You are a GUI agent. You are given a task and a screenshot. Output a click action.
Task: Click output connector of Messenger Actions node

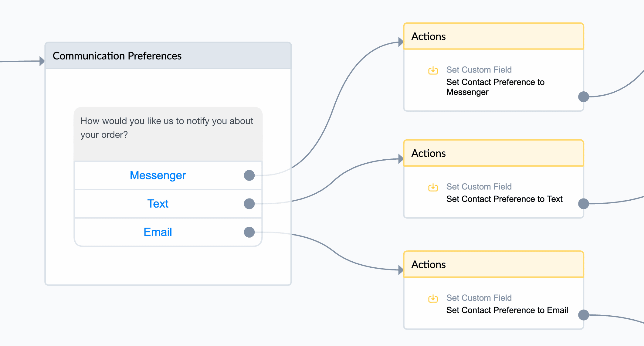point(583,97)
